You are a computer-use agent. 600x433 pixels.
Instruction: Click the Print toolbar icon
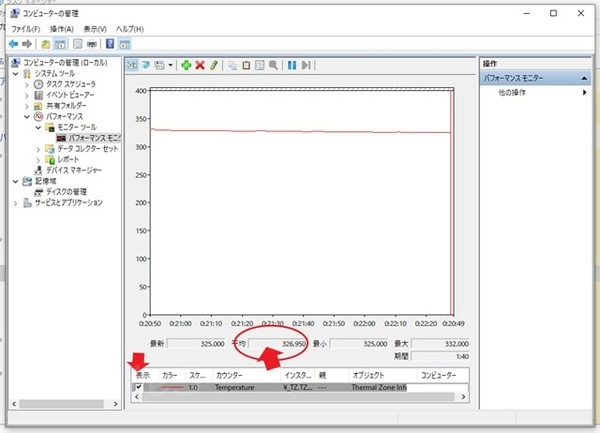(x=91, y=44)
